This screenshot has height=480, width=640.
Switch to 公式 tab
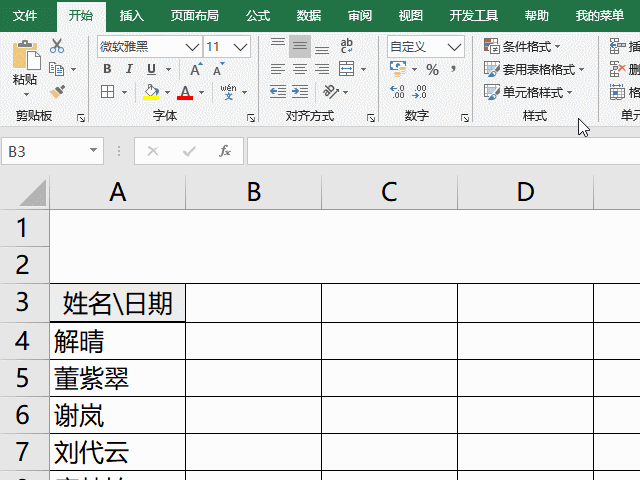pos(258,16)
